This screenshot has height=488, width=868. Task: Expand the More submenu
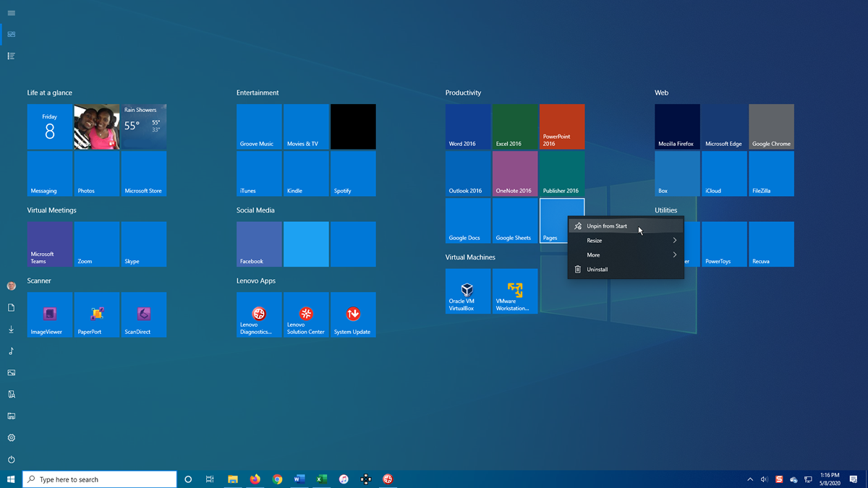pyautogui.click(x=626, y=255)
